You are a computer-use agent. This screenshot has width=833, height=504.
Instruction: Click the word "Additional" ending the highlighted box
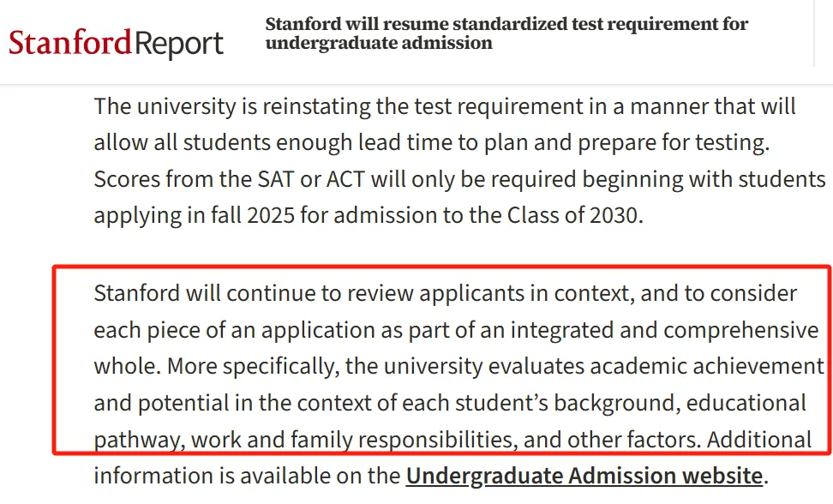[x=759, y=440]
